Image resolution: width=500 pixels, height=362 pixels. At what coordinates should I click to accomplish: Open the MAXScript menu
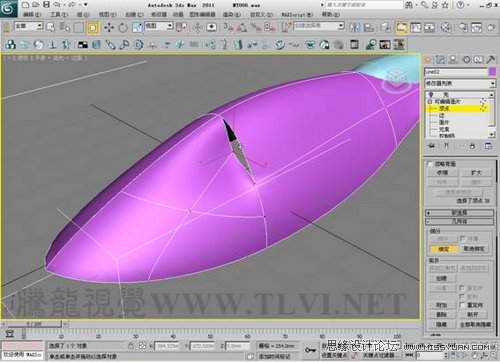(297, 15)
